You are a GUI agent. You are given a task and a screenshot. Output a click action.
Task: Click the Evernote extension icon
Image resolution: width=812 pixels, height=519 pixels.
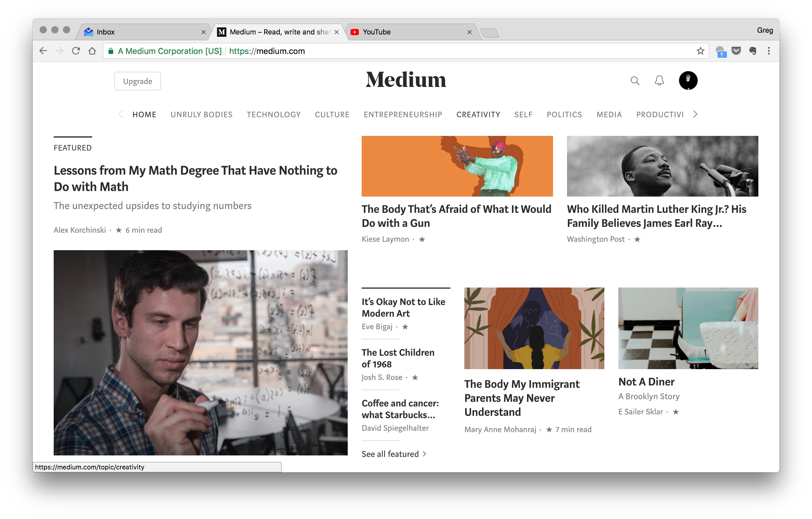tap(752, 51)
